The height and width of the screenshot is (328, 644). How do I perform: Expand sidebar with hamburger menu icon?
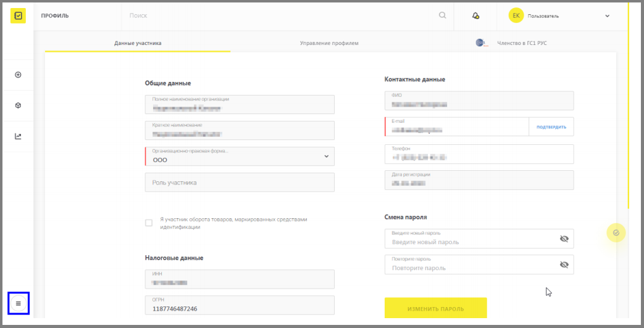(x=18, y=304)
